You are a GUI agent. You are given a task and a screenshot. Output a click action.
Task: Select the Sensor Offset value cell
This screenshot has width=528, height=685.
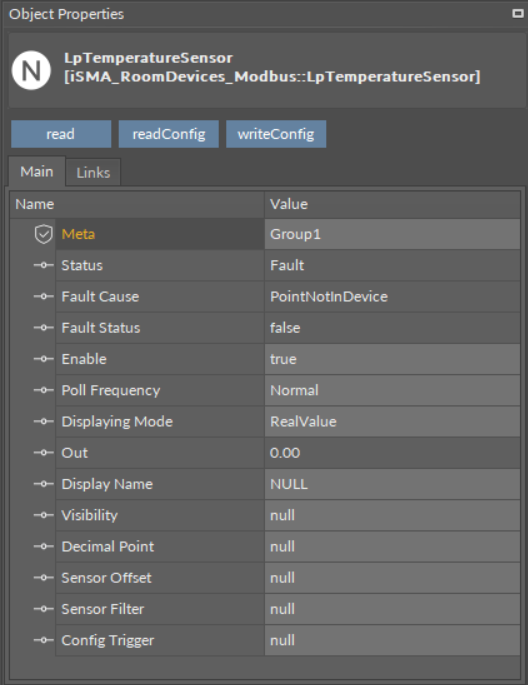392,578
